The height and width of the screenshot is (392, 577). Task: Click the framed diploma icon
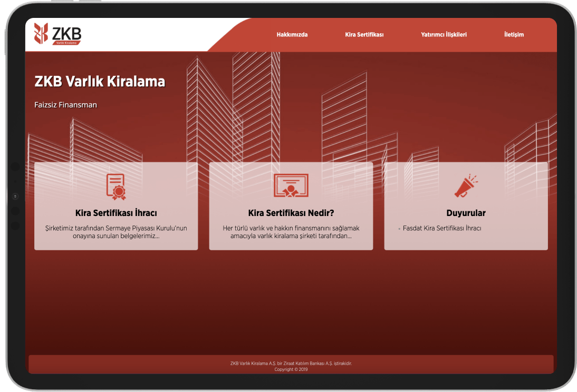point(291,185)
